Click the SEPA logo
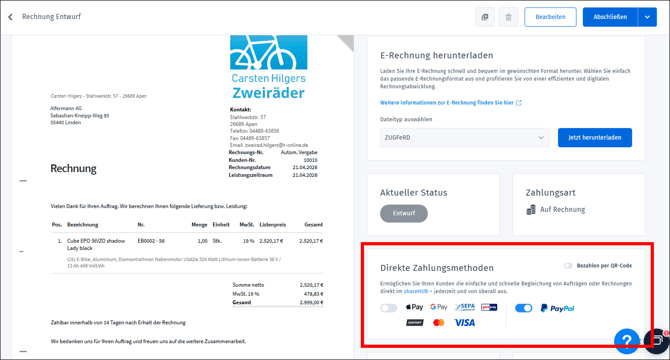670x360 pixels. tap(465, 307)
